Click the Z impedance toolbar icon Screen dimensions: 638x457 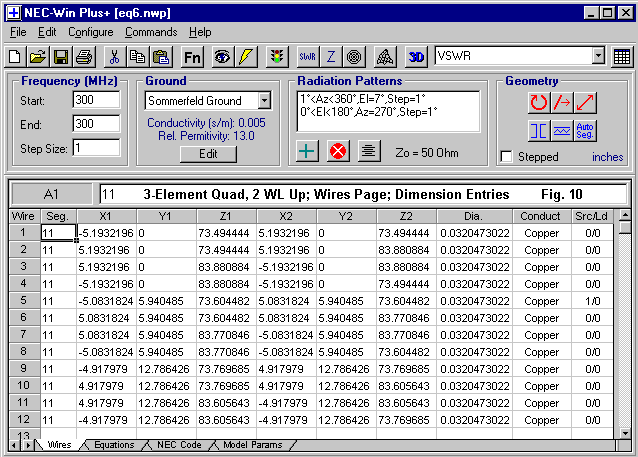tap(331, 57)
